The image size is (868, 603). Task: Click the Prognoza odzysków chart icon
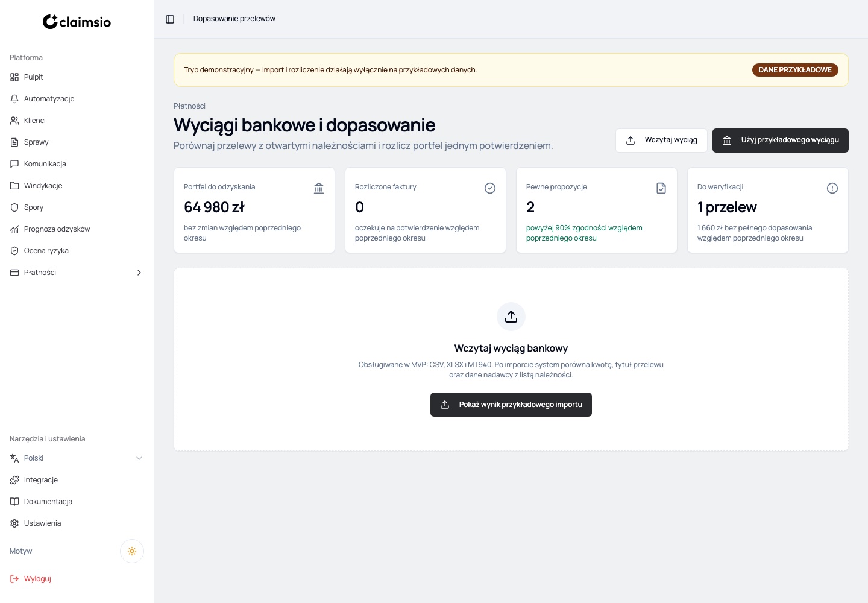click(x=14, y=229)
